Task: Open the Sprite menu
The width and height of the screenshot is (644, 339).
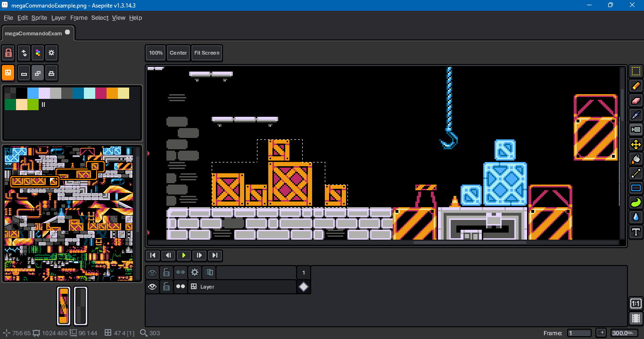Action: tap(39, 17)
